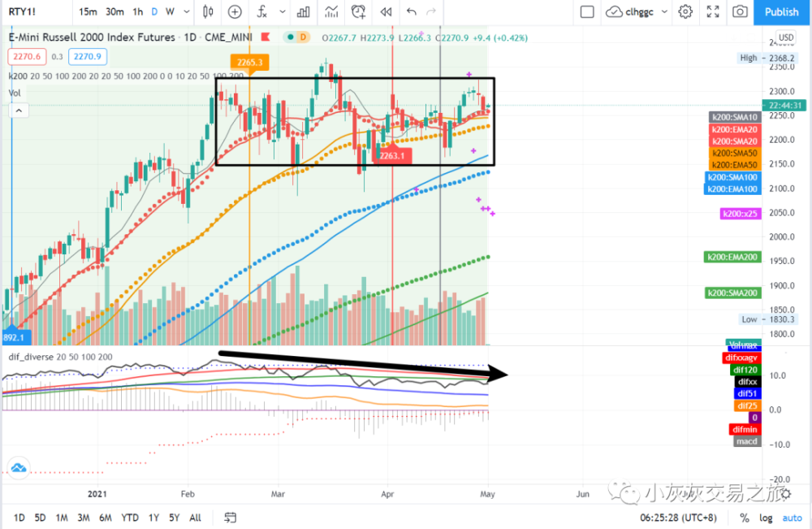The image size is (812, 529).
Task: Open the USD currency selector
Action: tap(786, 37)
